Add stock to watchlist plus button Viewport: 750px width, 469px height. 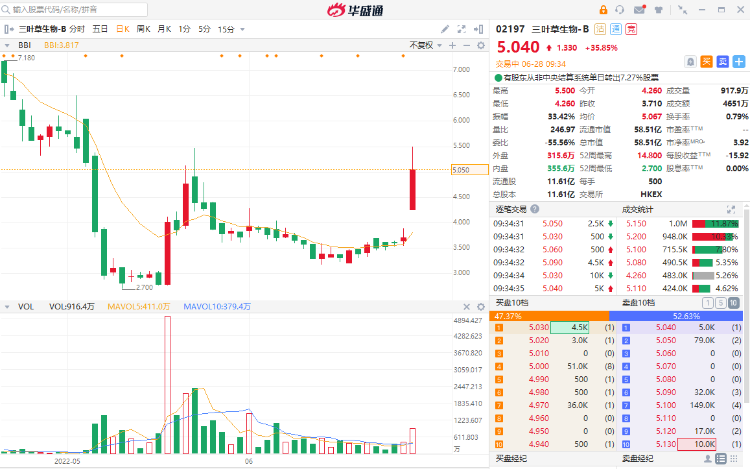point(739,61)
